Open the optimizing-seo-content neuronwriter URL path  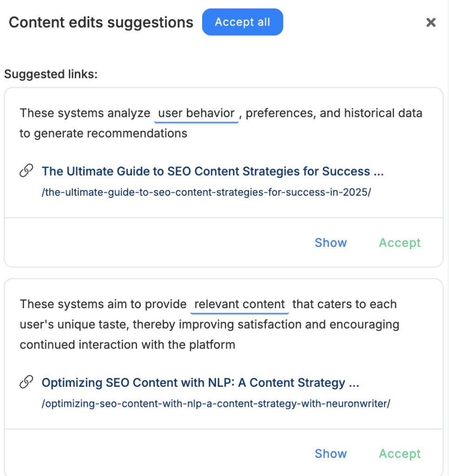click(x=216, y=403)
